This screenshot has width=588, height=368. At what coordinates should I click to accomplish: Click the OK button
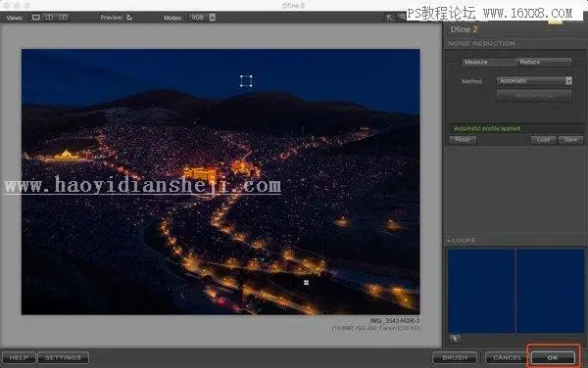tap(553, 358)
